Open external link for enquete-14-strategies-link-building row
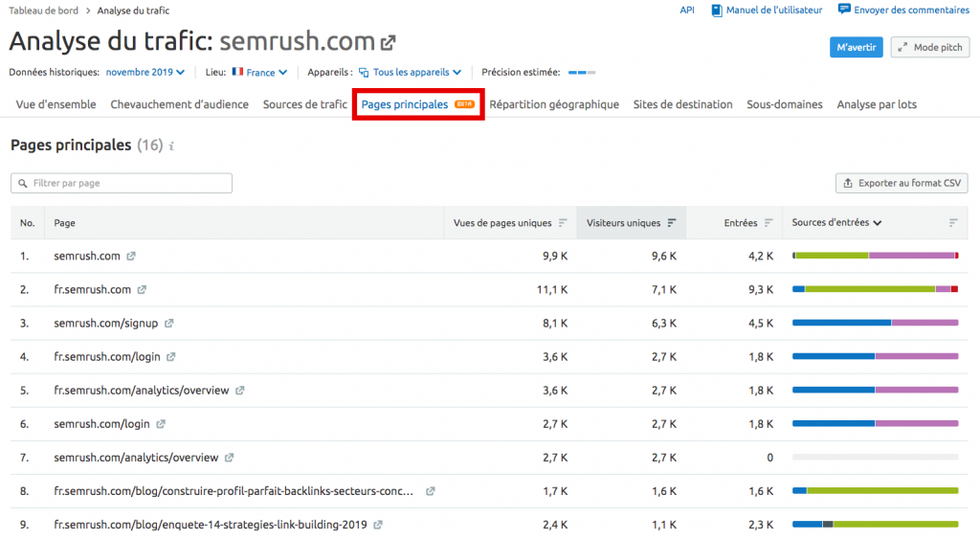Screen dimensions: 980x540 tap(377, 525)
